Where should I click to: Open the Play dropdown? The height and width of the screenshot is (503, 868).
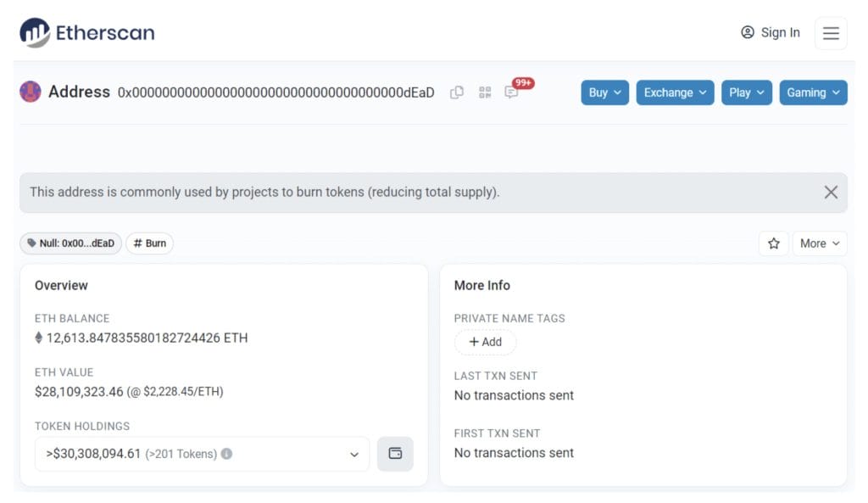pos(746,92)
